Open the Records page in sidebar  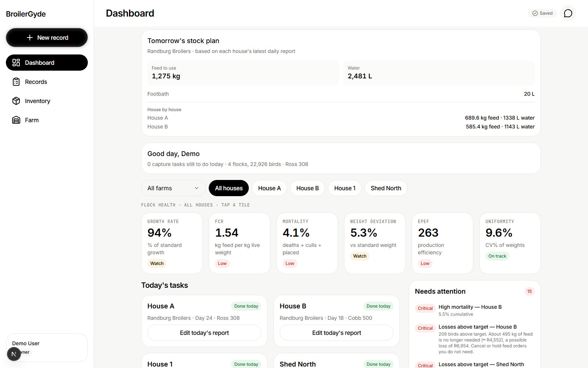click(47, 82)
